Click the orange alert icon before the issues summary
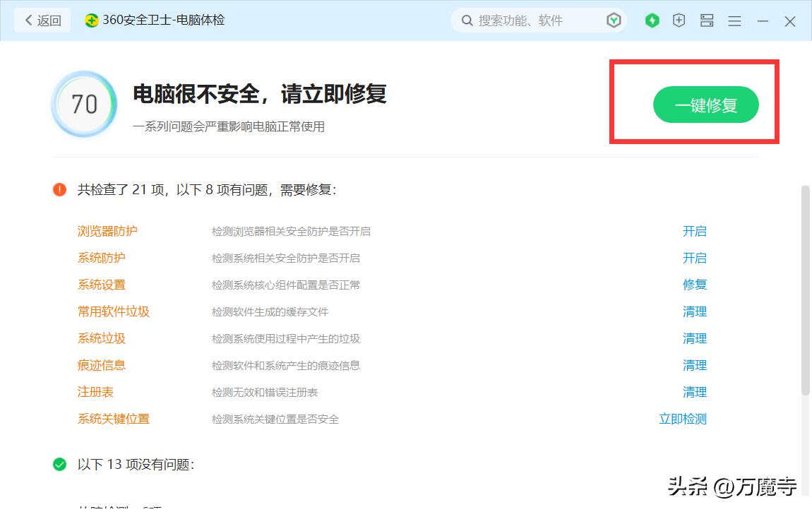The height and width of the screenshot is (512, 812). point(59,189)
